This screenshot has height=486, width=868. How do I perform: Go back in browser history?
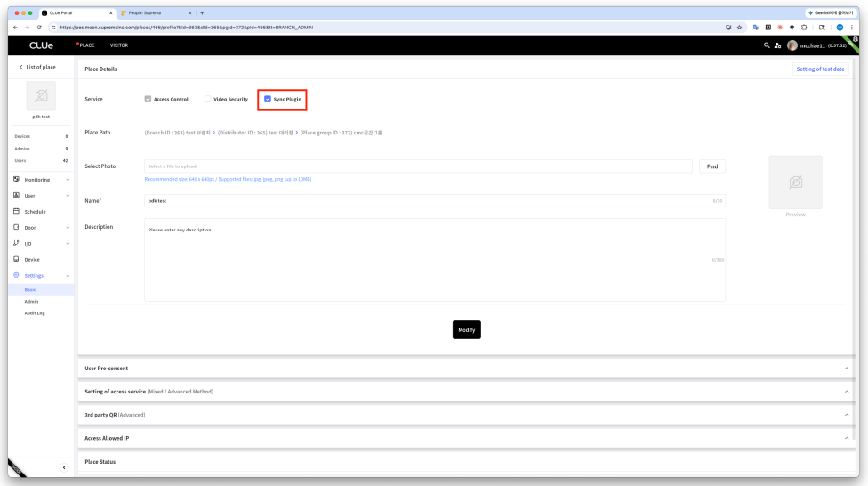click(15, 28)
